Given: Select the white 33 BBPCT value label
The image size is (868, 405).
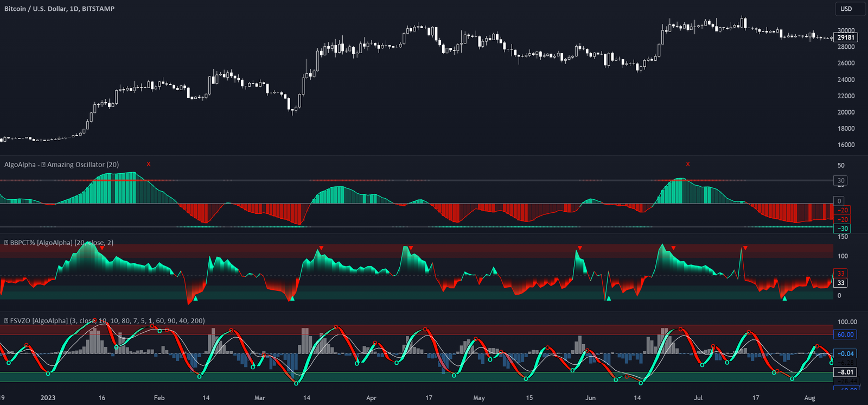Looking at the screenshot, I should [840, 283].
